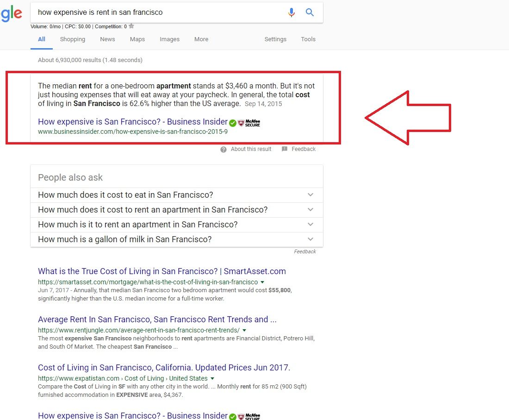The width and height of the screenshot is (509, 420).
Task: Click the 'People also ask' heading
Action: (70, 177)
